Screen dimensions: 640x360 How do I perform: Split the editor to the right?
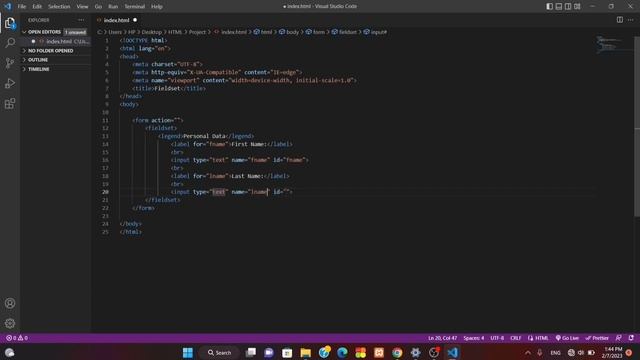point(620,20)
